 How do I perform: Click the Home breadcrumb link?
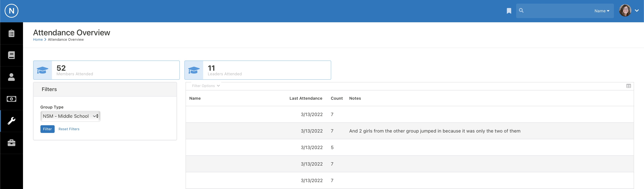click(38, 40)
